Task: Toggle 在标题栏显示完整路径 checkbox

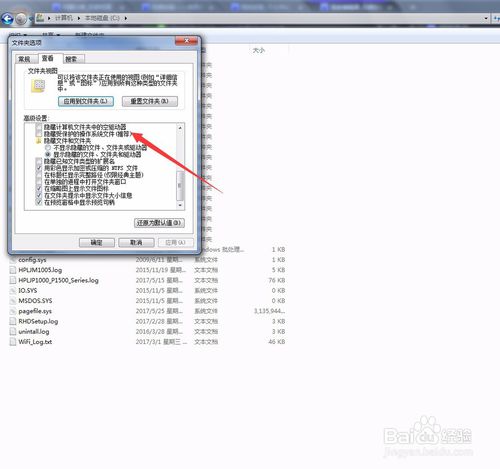Action: [x=39, y=175]
